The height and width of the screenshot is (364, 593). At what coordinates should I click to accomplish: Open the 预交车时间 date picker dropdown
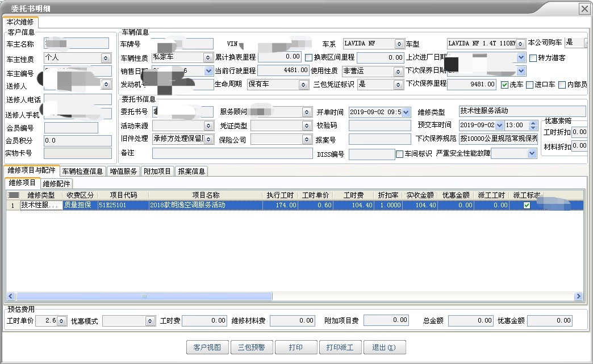pos(499,125)
